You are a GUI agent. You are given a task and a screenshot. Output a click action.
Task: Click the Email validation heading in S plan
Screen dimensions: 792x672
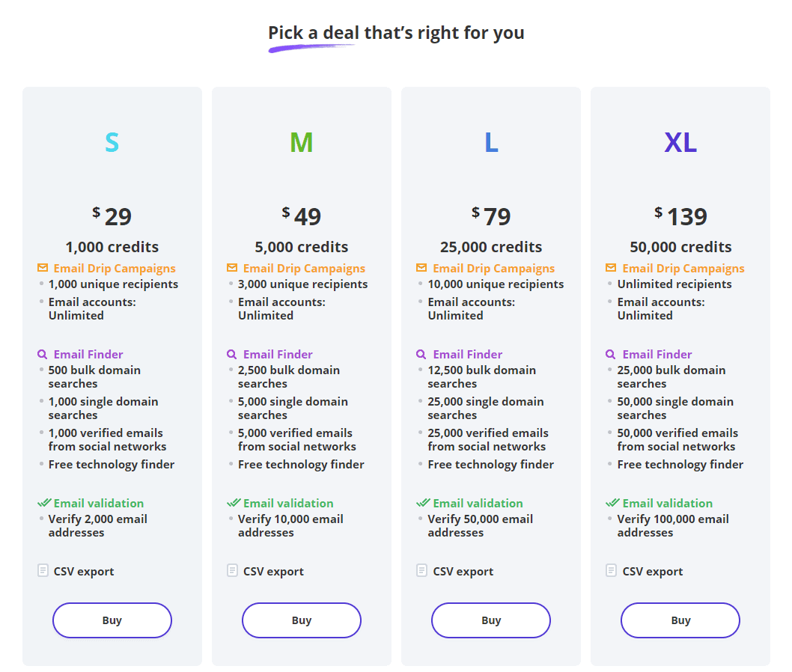[x=99, y=504]
